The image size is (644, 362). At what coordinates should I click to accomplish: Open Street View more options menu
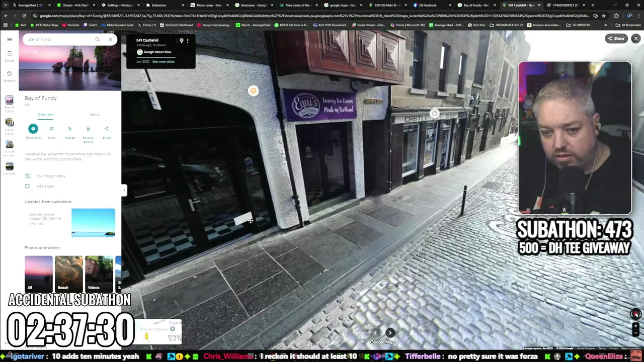[188, 41]
